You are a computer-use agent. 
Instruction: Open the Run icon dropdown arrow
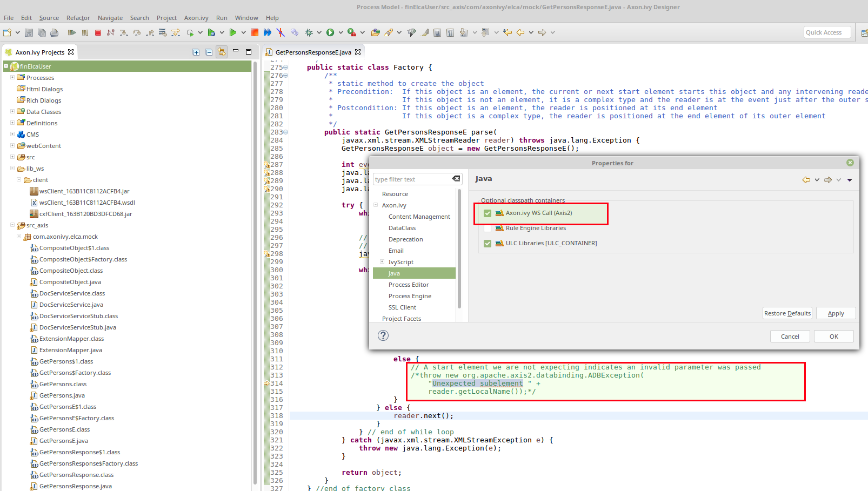point(341,32)
